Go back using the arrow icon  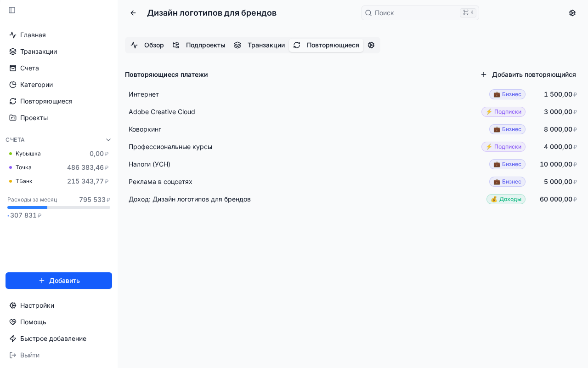tap(133, 13)
